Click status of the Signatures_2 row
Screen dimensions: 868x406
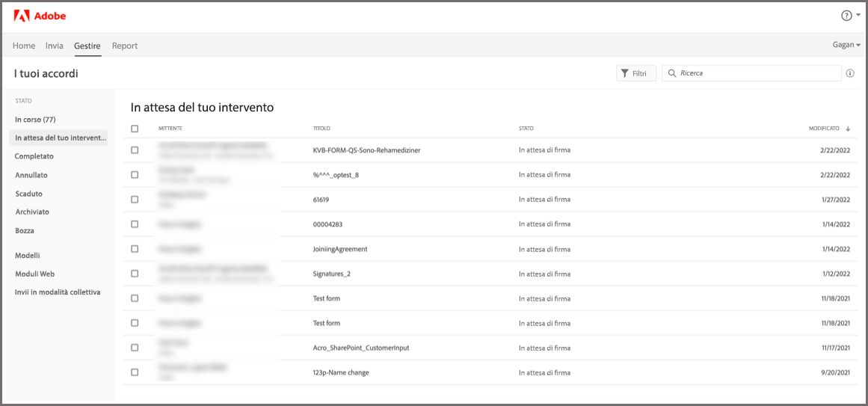(x=545, y=274)
